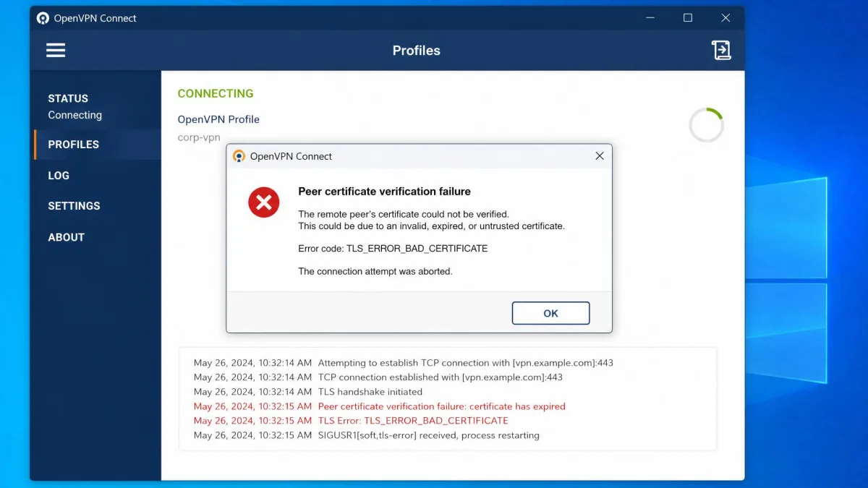868x488 pixels.
Task: Open the Log section
Action: click(x=59, y=176)
